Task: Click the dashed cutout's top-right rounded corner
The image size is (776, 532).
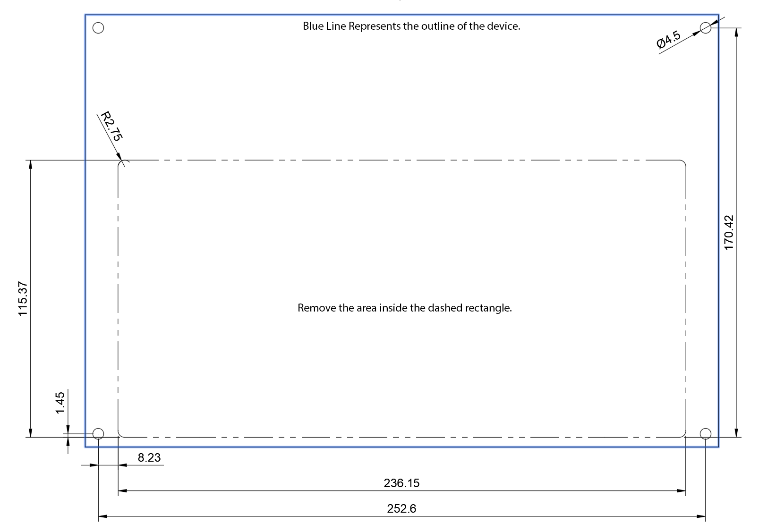Action: (684, 162)
